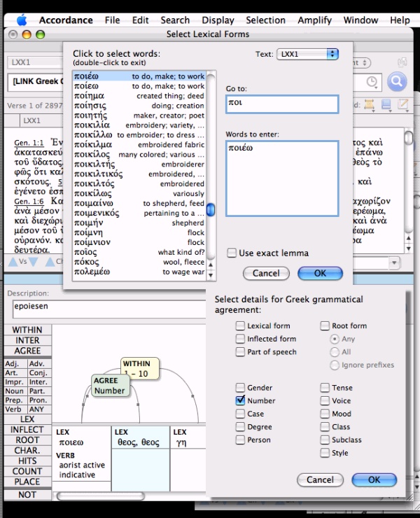
Task: Click the NOT construct button
Action: click(27, 494)
